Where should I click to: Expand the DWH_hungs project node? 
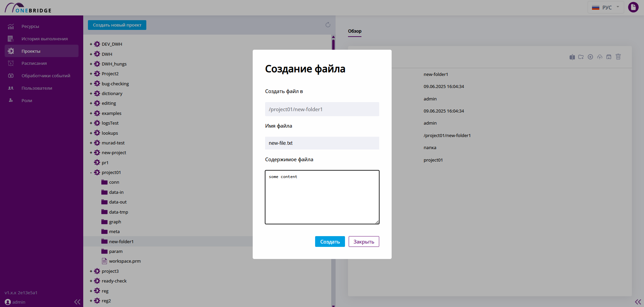pyautogui.click(x=91, y=64)
